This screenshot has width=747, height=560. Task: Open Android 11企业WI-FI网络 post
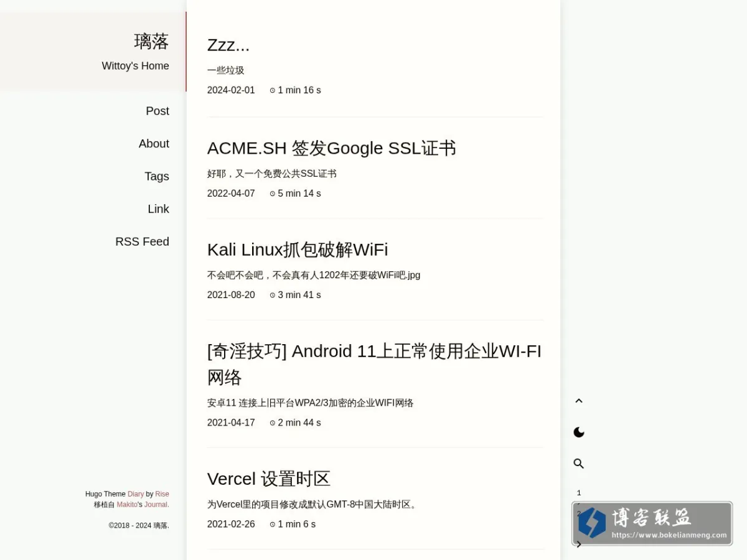374,364
